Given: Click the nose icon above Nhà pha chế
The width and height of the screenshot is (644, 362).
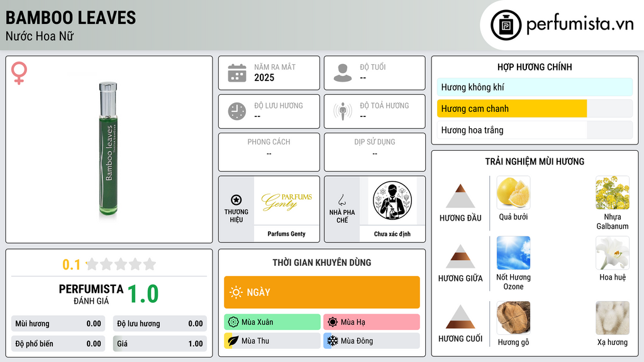Looking at the screenshot, I should coord(341,200).
